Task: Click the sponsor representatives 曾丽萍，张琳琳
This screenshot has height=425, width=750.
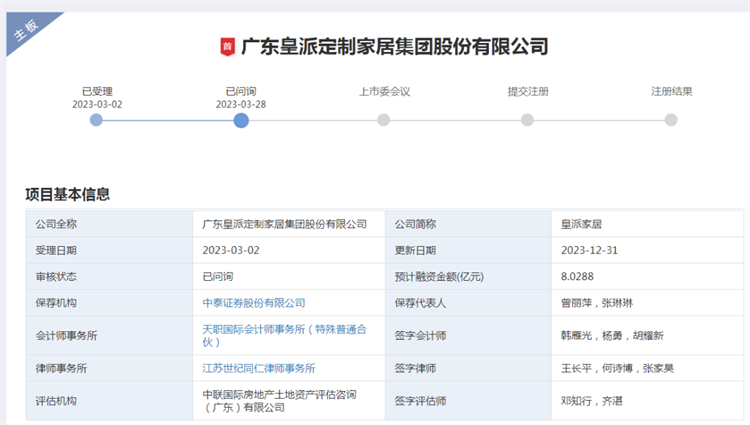Action: click(597, 303)
